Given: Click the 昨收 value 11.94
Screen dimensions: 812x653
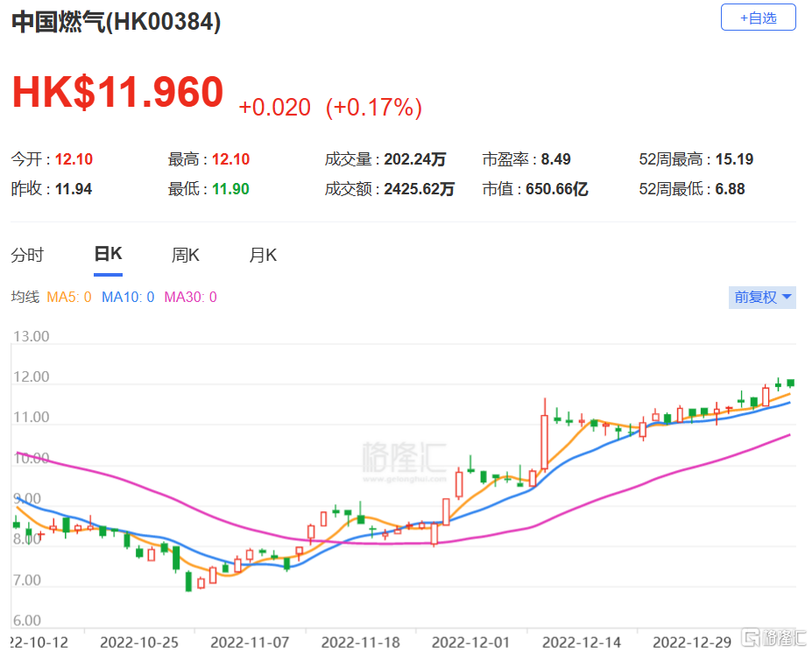Looking at the screenshot, I should coord(74,189).
